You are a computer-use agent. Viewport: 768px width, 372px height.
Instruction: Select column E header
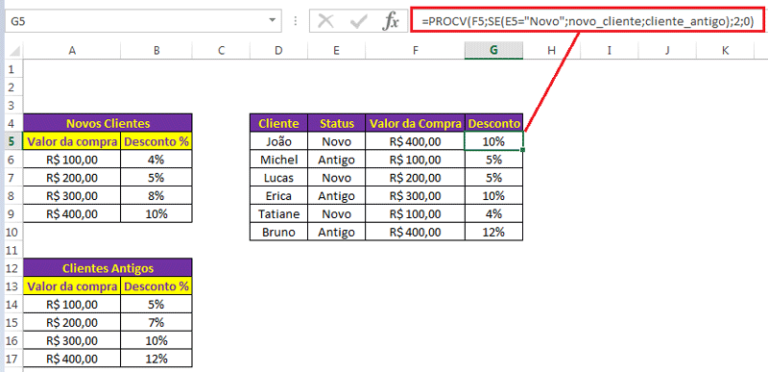coord(336,50)
